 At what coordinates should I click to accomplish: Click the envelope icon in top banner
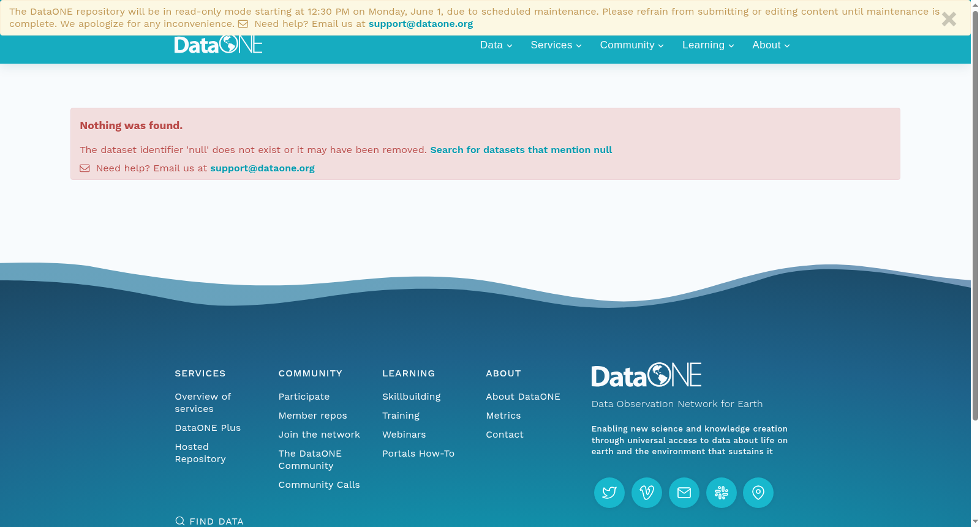[x=243, y=24]
